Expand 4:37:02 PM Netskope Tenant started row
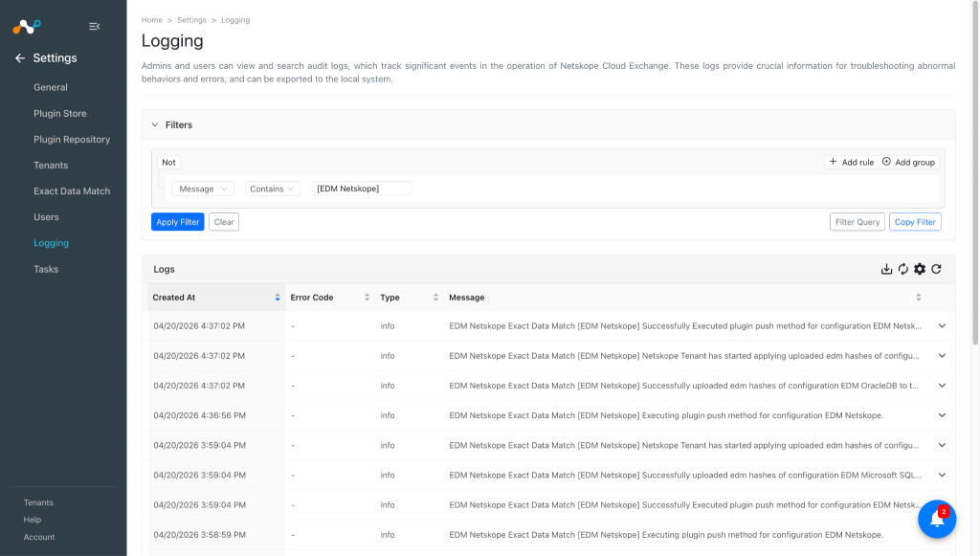Image resolution: width=980 pixels, height=556 pixels. [x=942, y=356]
